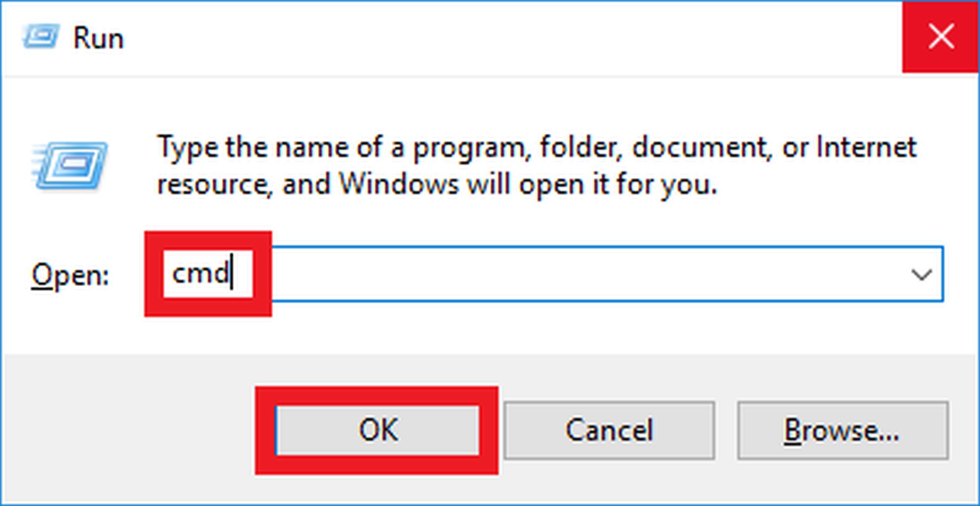The width and height of the screenshot is (980, 506).
Task: Click the word "Windows" in the description
Action: (399, 185)
